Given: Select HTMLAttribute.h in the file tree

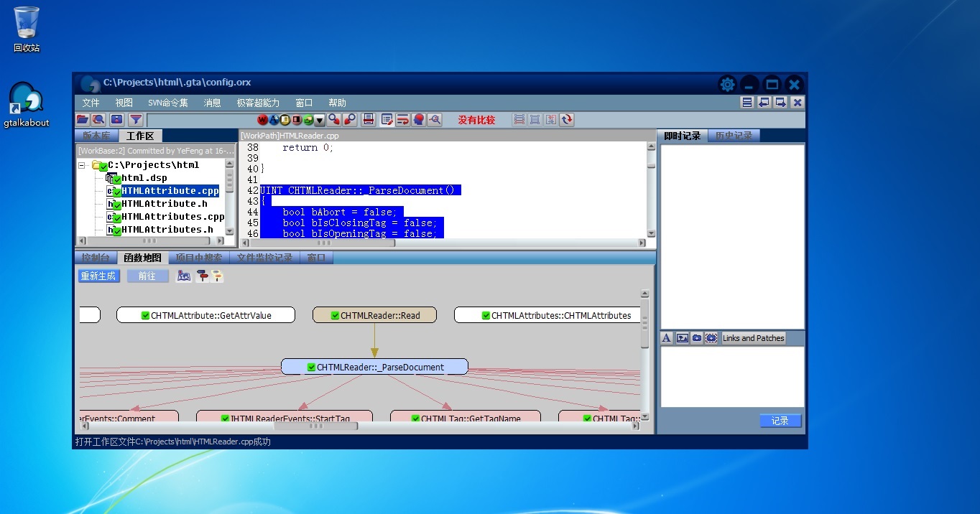Looking at the screenshot, I should [x=165, y=204].
